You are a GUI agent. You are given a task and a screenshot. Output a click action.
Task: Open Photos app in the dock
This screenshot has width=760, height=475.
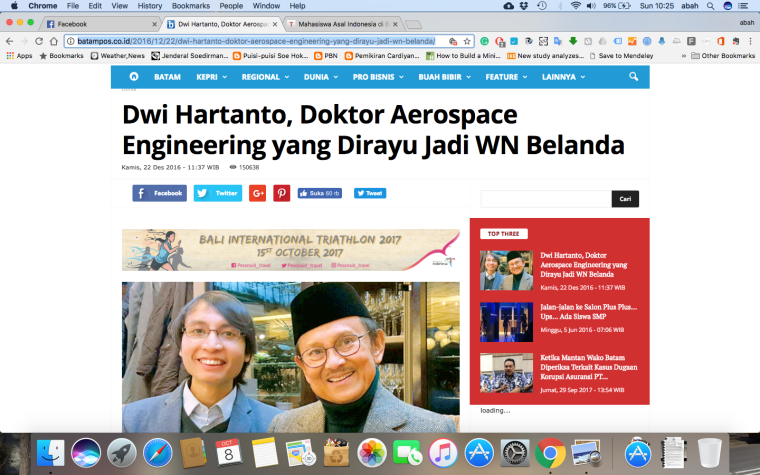[x=372, y=453]
